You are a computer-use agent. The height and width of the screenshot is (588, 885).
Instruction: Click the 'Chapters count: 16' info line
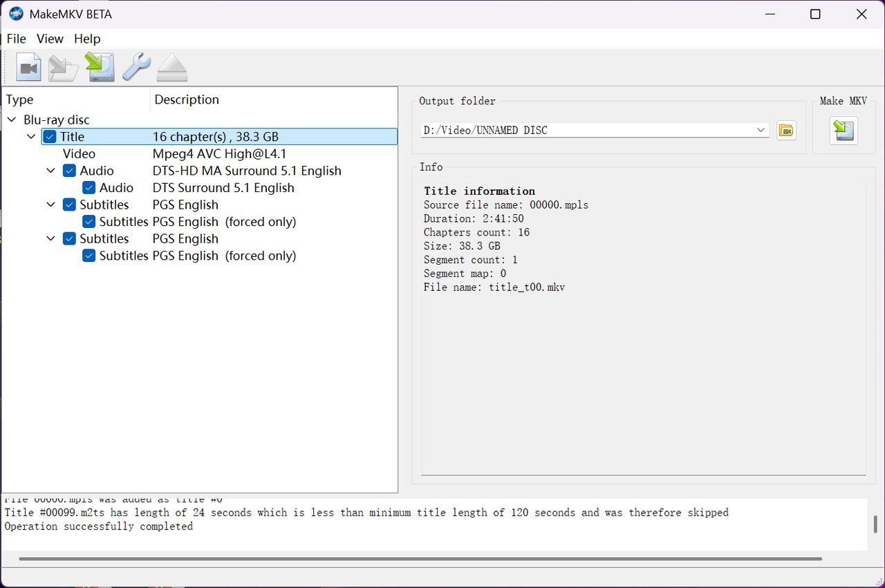point(476,232)
